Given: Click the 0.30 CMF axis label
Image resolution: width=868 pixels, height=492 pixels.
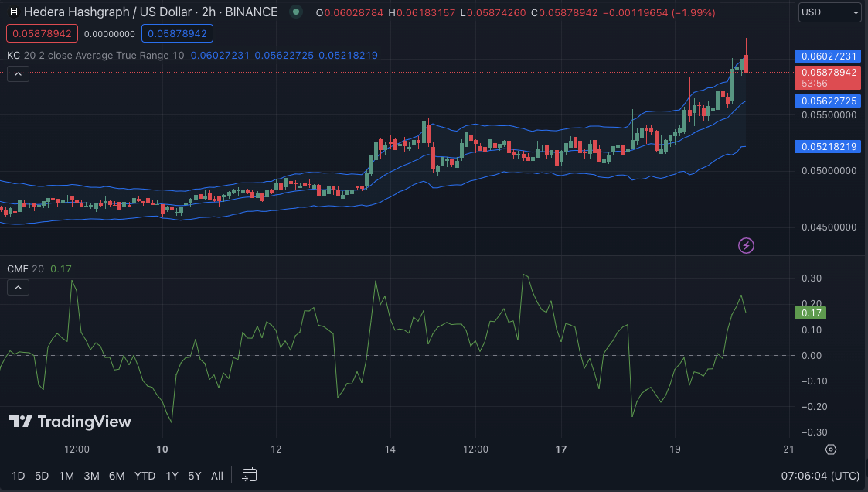Looking at the screenshot, I should point(812,278).
